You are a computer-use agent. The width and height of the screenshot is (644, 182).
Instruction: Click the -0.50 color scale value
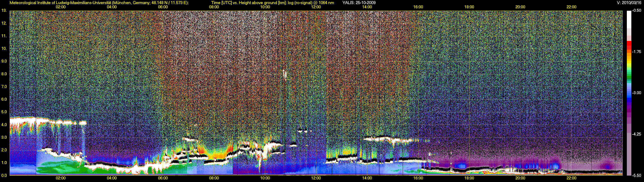coord(636,10)
